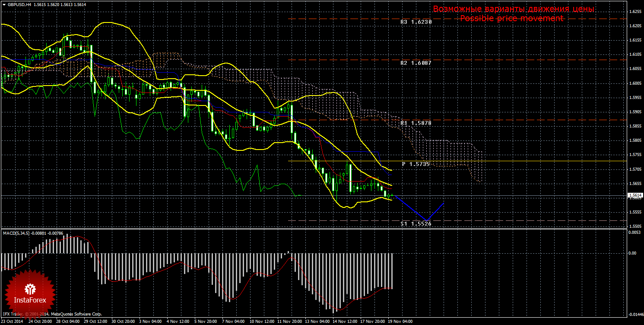Click the triangle arrow before GBPUSD,H4

click(x=4, y=4)
